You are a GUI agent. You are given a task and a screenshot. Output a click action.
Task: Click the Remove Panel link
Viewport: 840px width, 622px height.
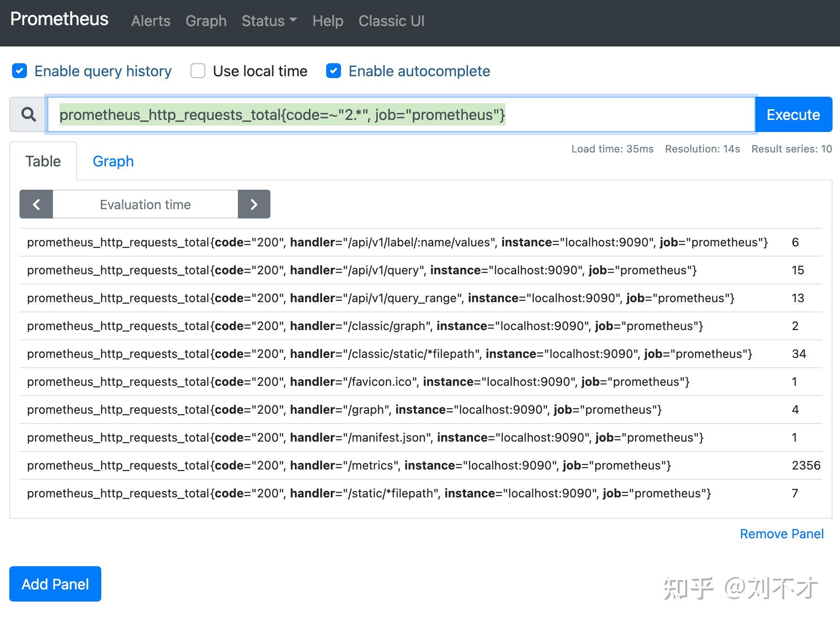[781, 534]
